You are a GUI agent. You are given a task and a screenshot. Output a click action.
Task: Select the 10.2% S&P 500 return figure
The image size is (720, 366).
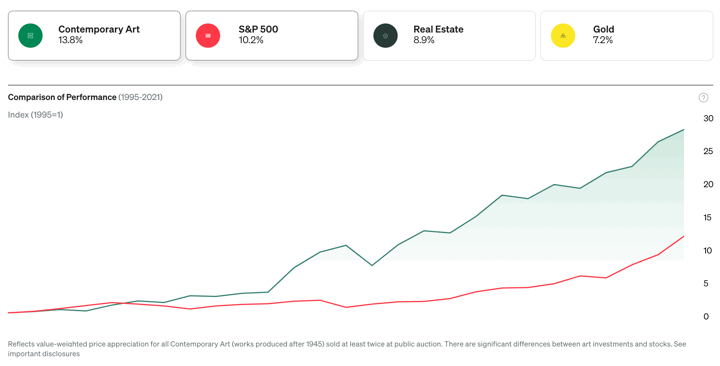(x=251, y=40)
